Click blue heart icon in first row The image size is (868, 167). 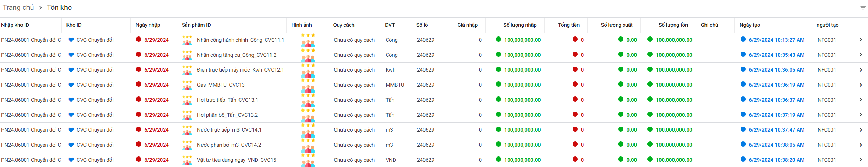click(x=71, y=40)
